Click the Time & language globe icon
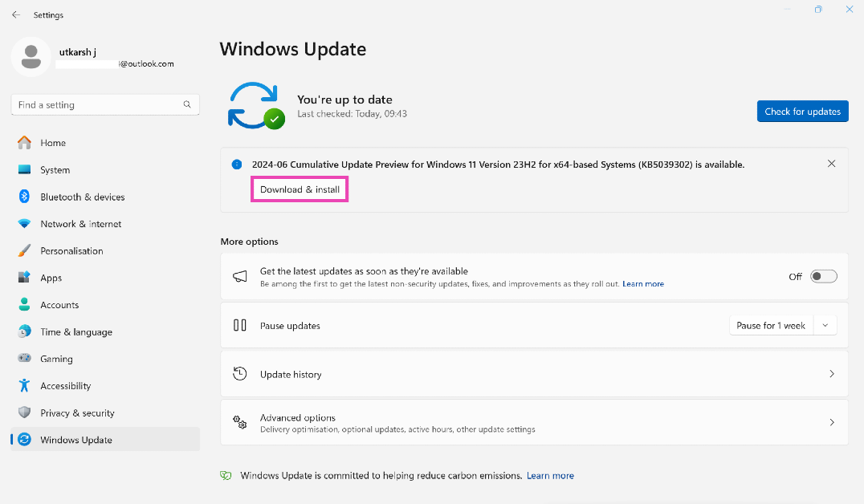 (x=24, y=331)
